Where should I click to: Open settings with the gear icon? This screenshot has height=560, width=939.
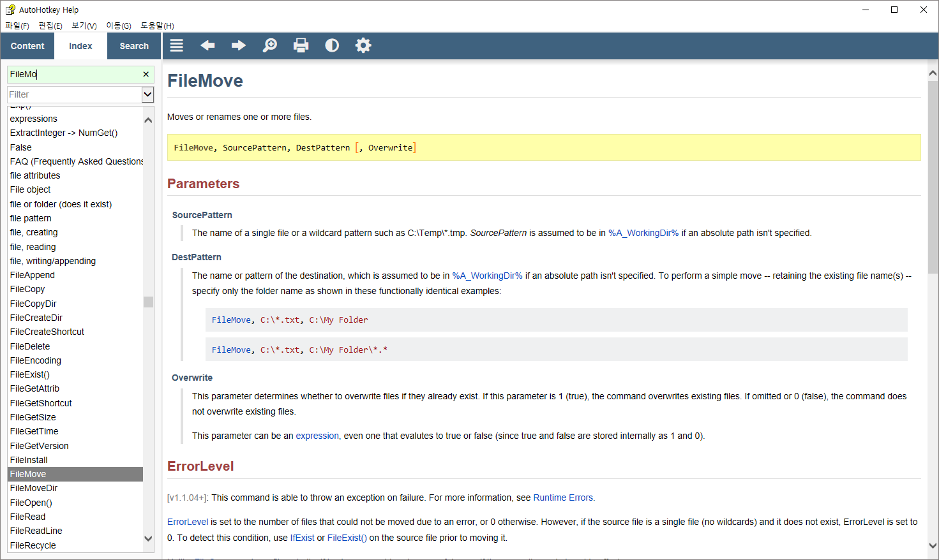tap(363, 45)
